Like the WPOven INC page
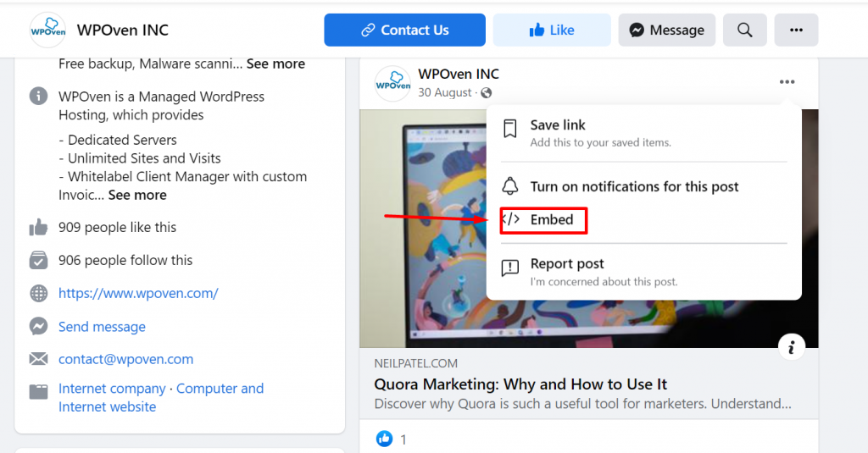The image size is (868, 453). tap(552, 30)
